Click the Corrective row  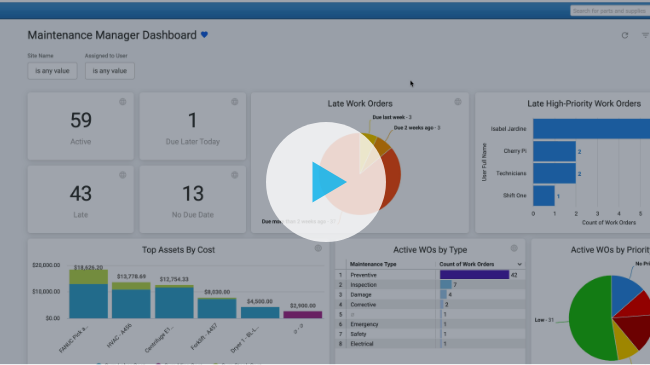[x=430, y=304]
